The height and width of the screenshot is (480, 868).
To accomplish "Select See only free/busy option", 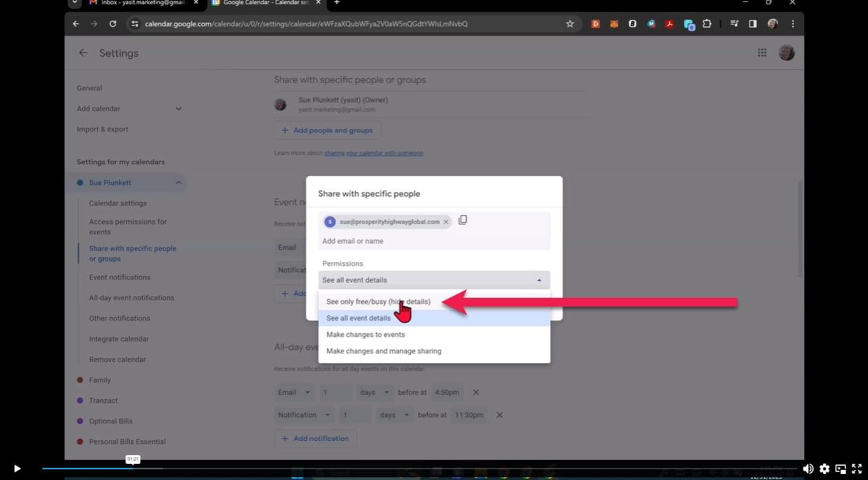I will (378, 302).
